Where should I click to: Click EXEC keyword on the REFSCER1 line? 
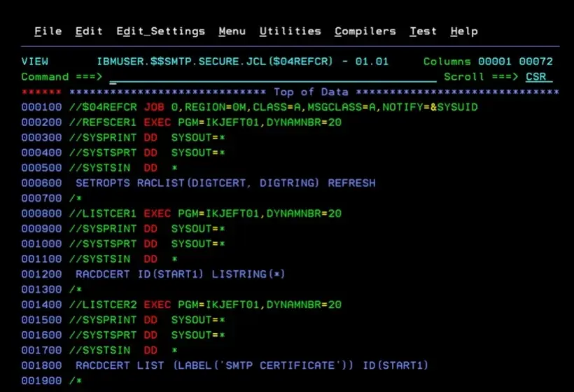point(157,122)
